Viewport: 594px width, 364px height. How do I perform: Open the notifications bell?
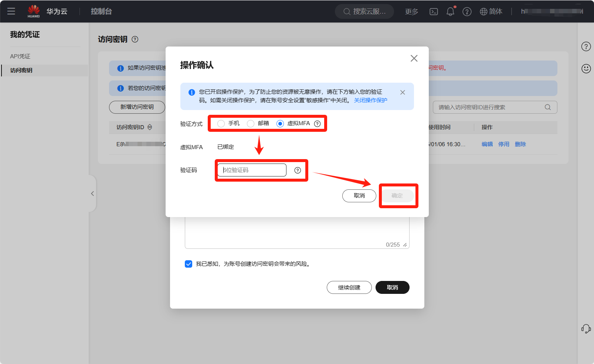pos(450,11)
